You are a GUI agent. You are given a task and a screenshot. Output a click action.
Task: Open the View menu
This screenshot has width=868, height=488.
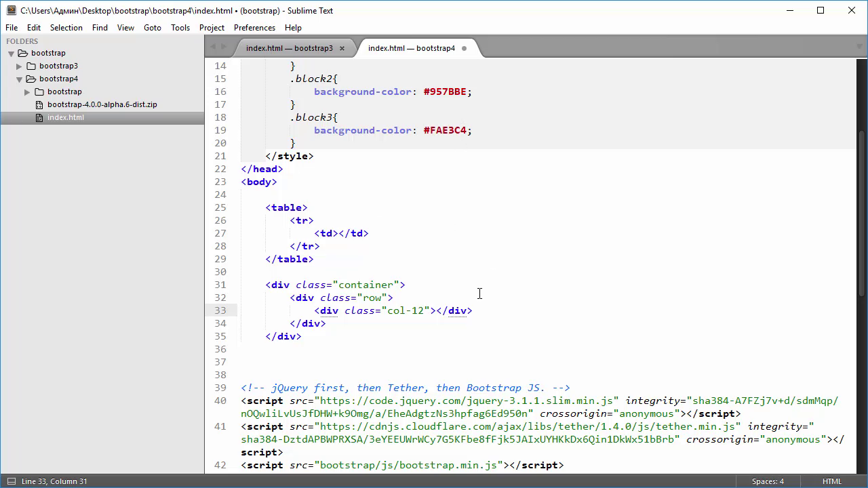coord(125,28)
